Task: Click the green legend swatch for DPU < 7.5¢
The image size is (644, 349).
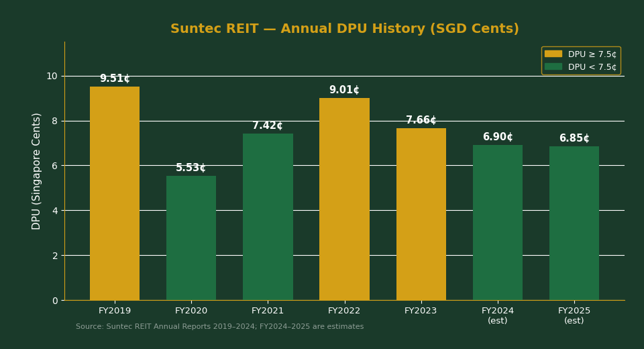Action: (x=553, y=66)
